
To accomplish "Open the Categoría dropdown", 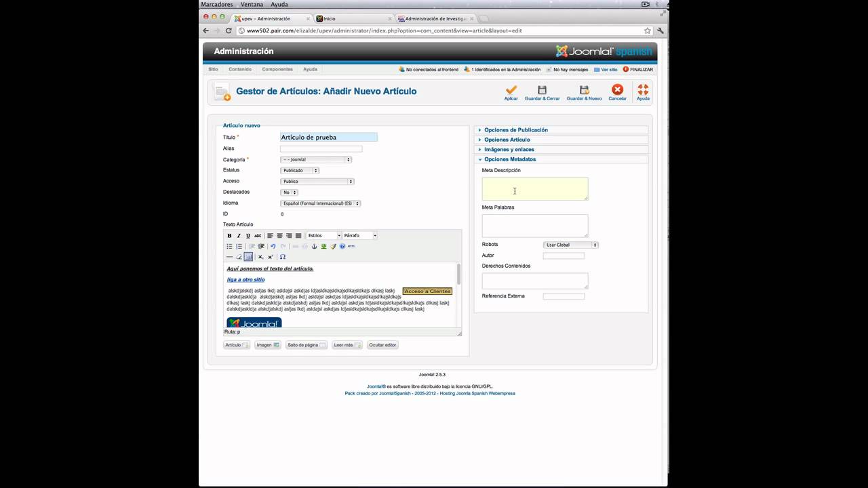I will click(x=316, y=159).
